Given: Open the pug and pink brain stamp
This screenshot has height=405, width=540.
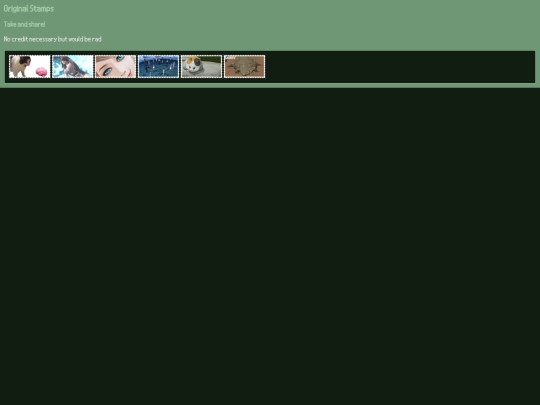Looking at the screenshot, I should [x=30, y=66].
